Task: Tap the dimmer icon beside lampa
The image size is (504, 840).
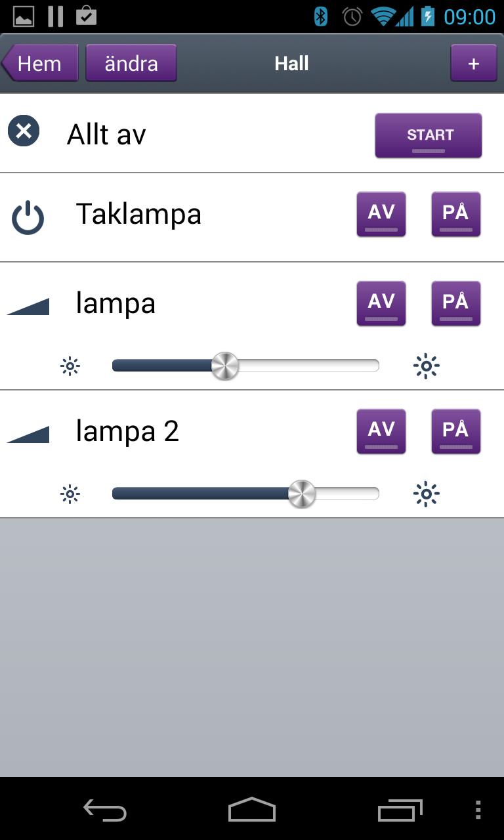Action: pos(29,306)
